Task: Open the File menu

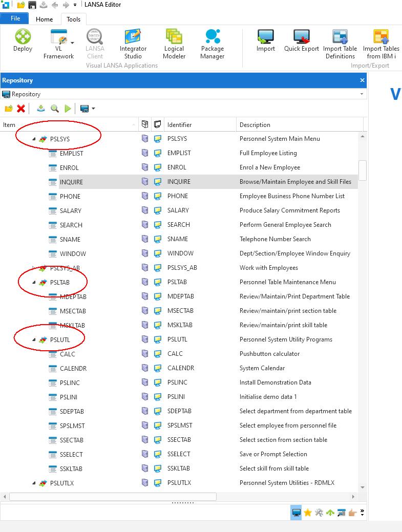Action: tap(15, 18)
